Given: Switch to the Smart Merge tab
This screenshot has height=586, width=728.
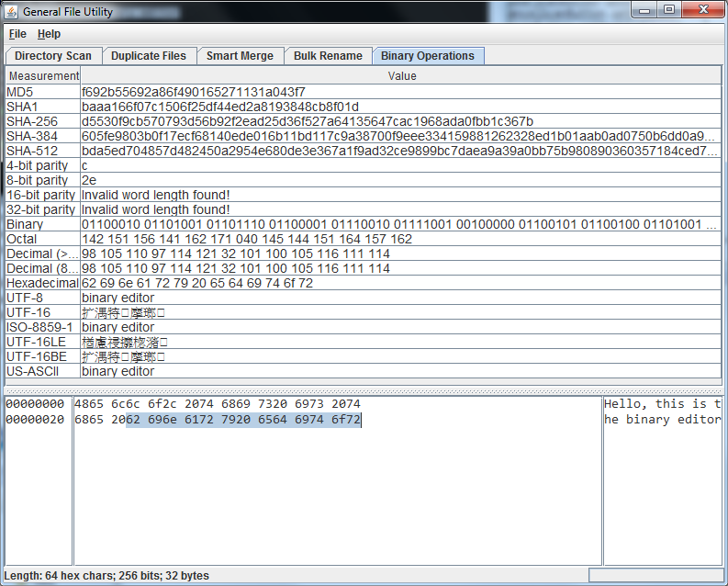Looking at the screenshot, I should 240,56.
